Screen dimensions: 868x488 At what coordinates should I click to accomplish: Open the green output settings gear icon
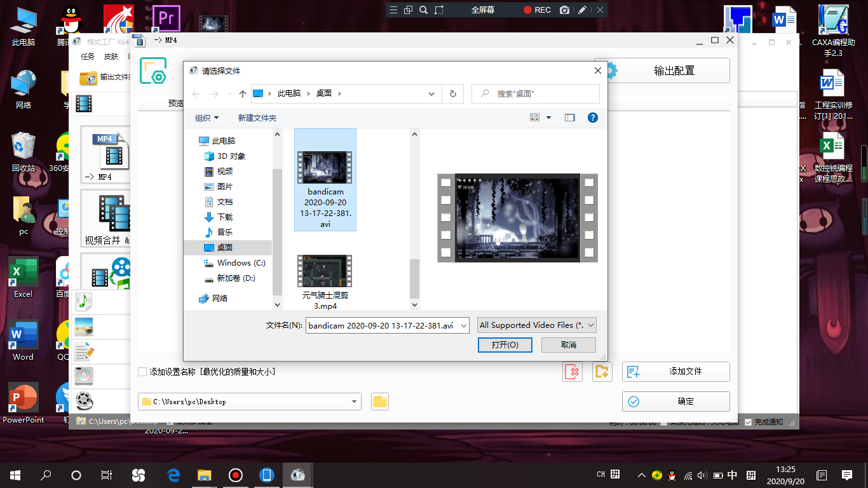point(153,71)
